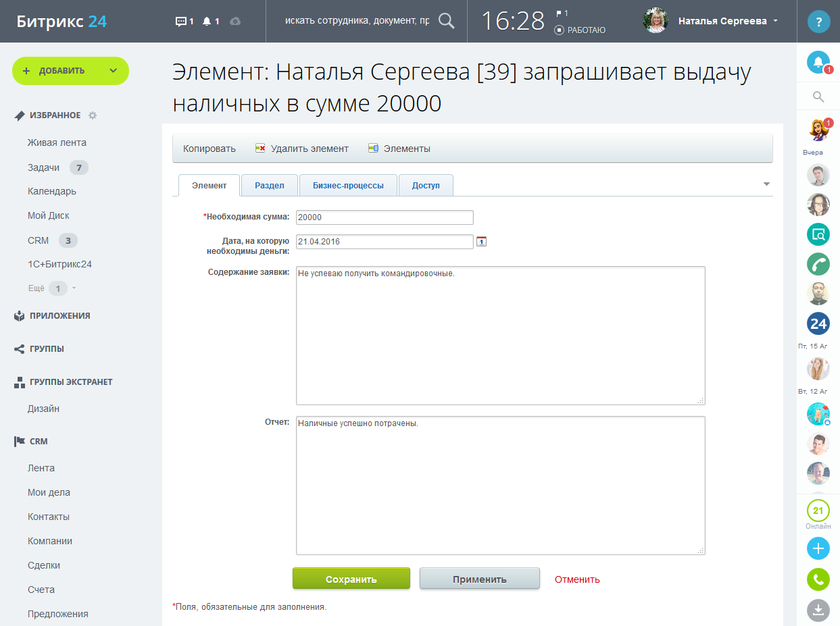Click the Наталья Сергеева profile avatar in header
The image size is (840, 626).
click(656, 21)
